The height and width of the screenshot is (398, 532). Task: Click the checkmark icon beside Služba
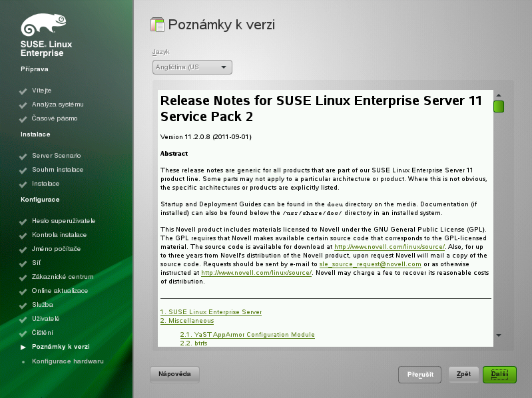[23, 305]
